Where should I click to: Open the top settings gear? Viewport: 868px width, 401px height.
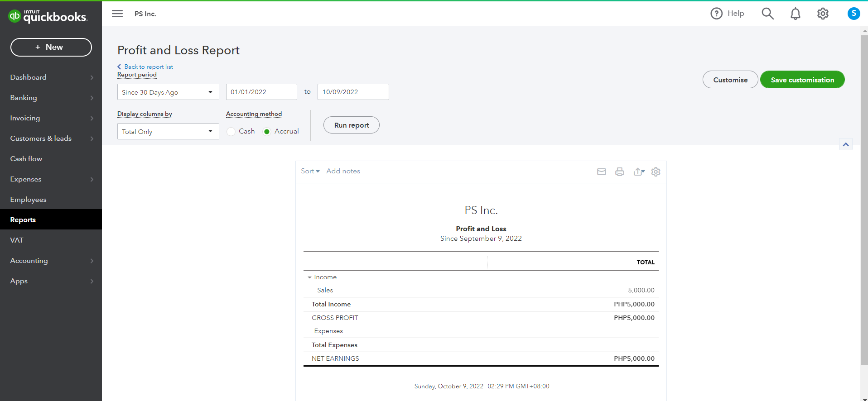coord(823,14)
